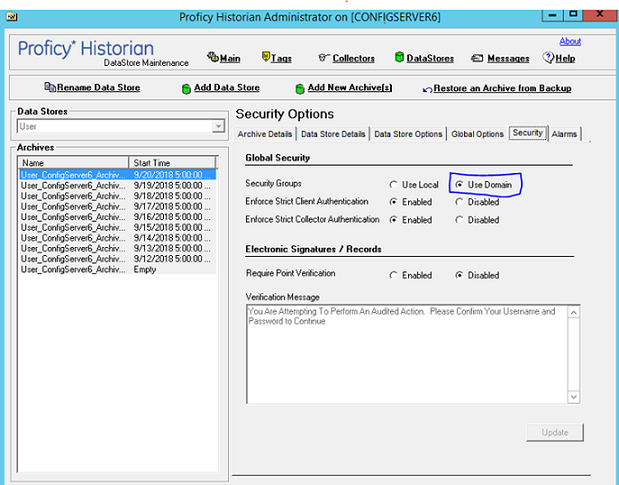
Task: Click the Verification Message scroll up arrow
Action: 574,313
